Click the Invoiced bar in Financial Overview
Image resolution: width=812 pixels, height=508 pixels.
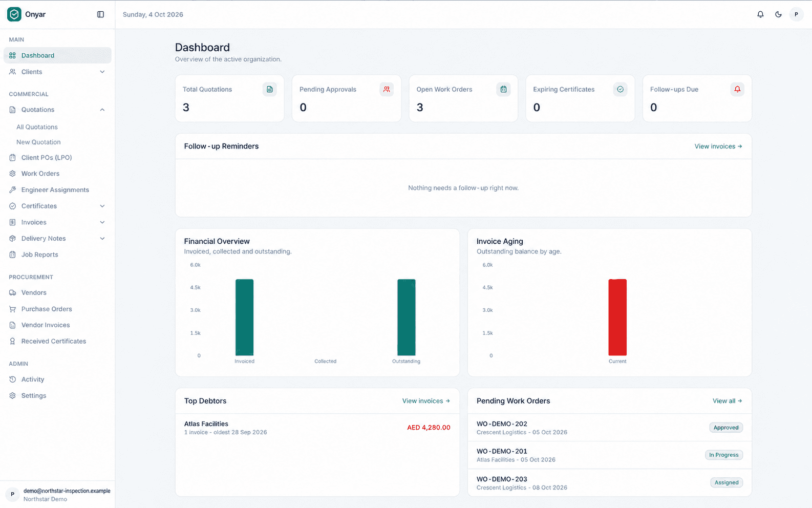coord(244,317)
